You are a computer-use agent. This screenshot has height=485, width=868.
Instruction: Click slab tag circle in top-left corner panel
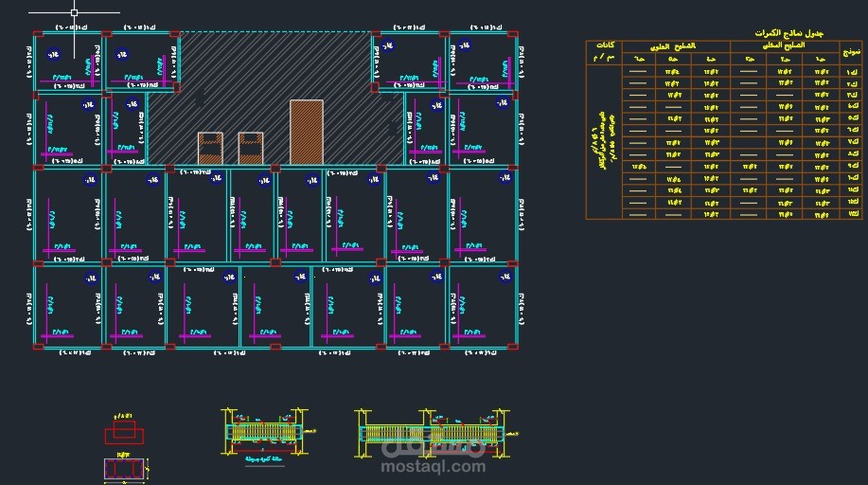pyautogui.click(x=53, y=54)
